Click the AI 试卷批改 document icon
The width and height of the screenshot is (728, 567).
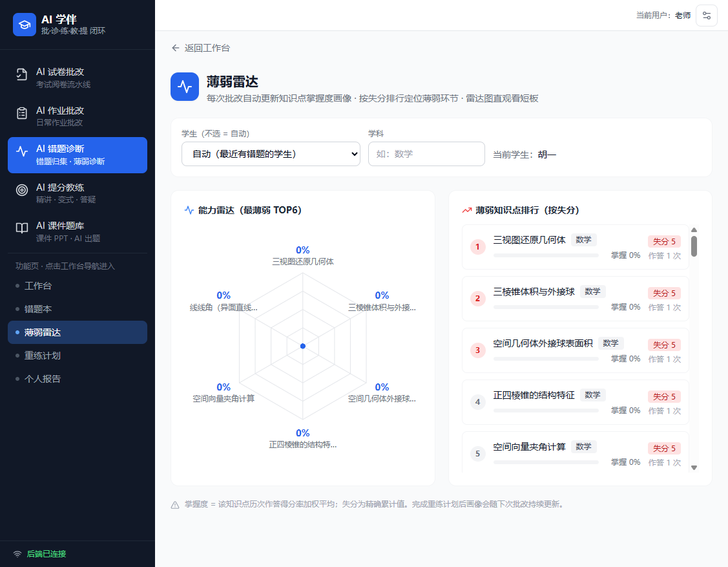click(22, 74)
